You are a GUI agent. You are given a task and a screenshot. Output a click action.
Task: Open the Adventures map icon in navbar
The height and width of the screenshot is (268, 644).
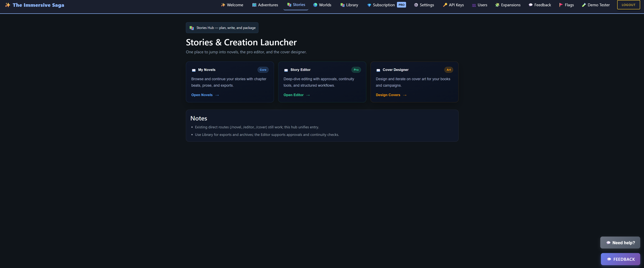pyautogui.click(x=254, y=5)
